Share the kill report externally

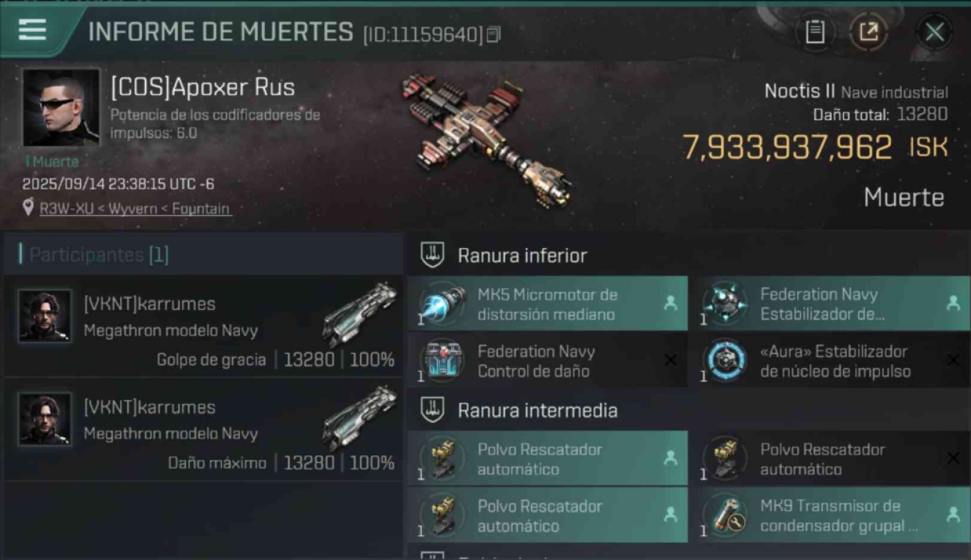[869, 32]
